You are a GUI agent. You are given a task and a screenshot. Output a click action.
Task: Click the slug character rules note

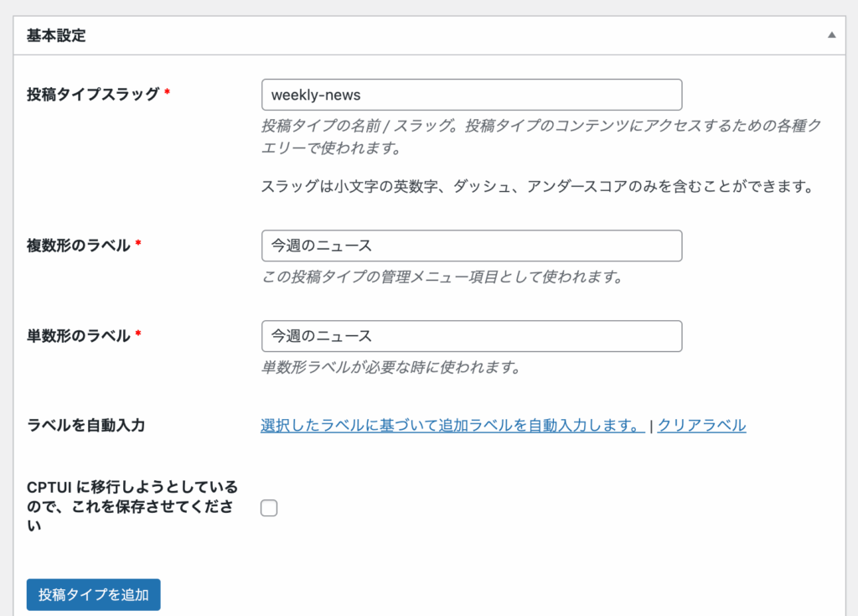538,186
